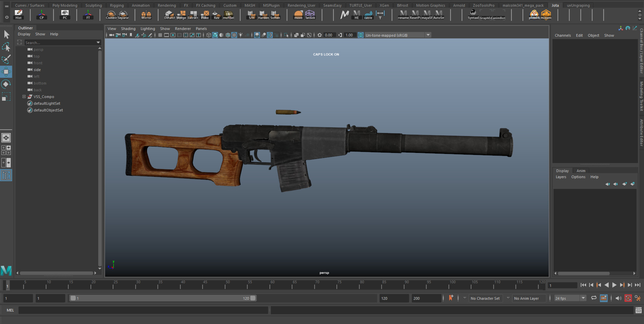
Task: Select the Mirror tool on the shelf
Action: [146, 15]
